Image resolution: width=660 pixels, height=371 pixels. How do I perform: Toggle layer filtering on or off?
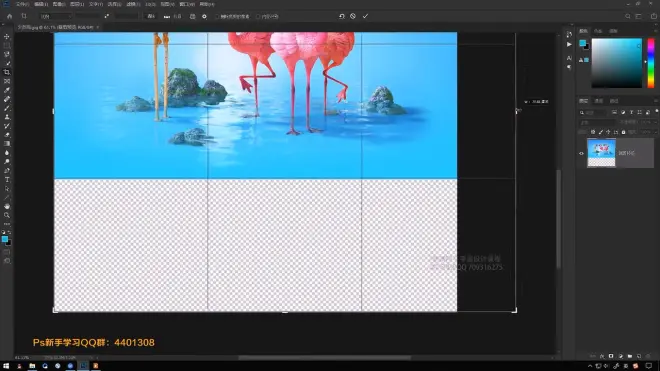(x=657, y=112)
